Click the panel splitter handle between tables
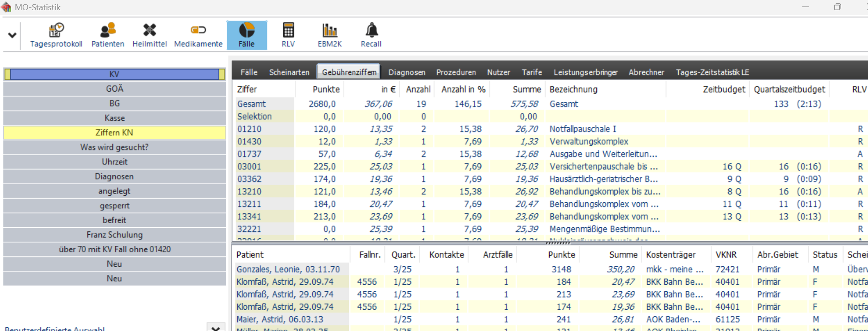Image resolution: width=868 pixels, height=331 pixels. 558,242
